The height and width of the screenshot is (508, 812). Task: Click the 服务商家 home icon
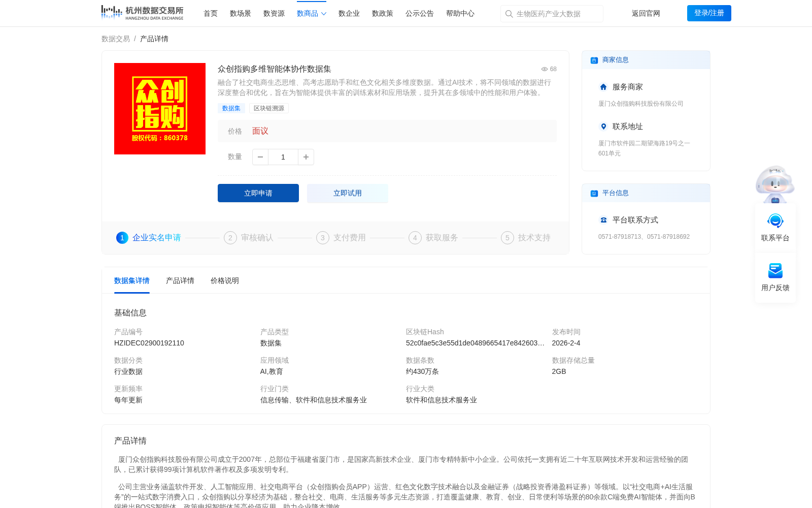click(x=603, y=87)
